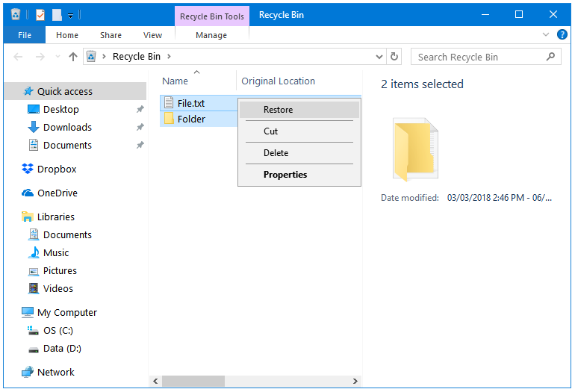The image size is (575, 392).
Task: Go up one level with the Up arrow
Action: tap(73, 57)
